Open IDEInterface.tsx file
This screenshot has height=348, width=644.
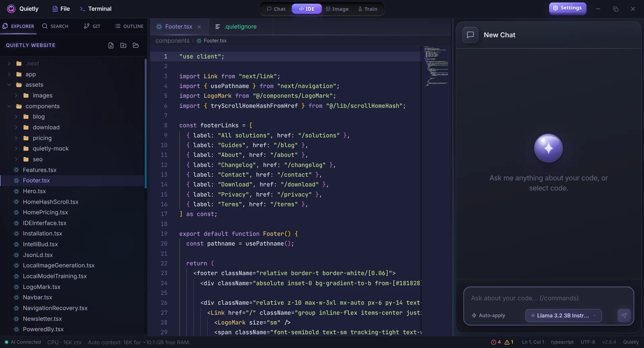(72, 223)
